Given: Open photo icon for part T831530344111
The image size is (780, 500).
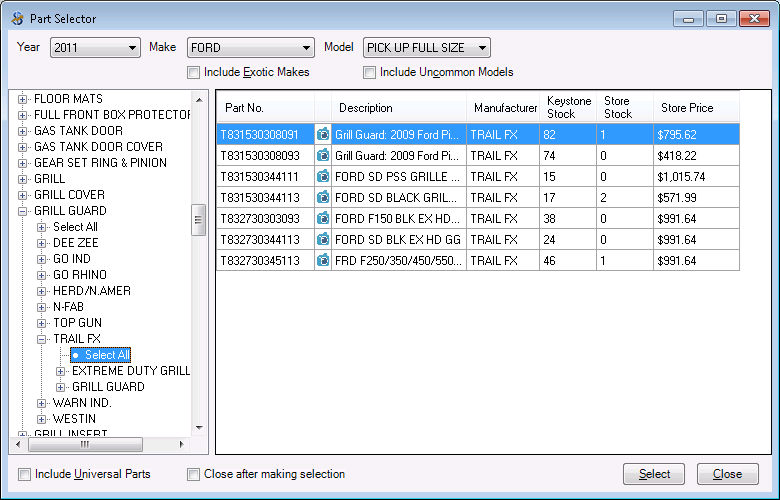Looking at the screenshot, I should (x=323, y=176).
